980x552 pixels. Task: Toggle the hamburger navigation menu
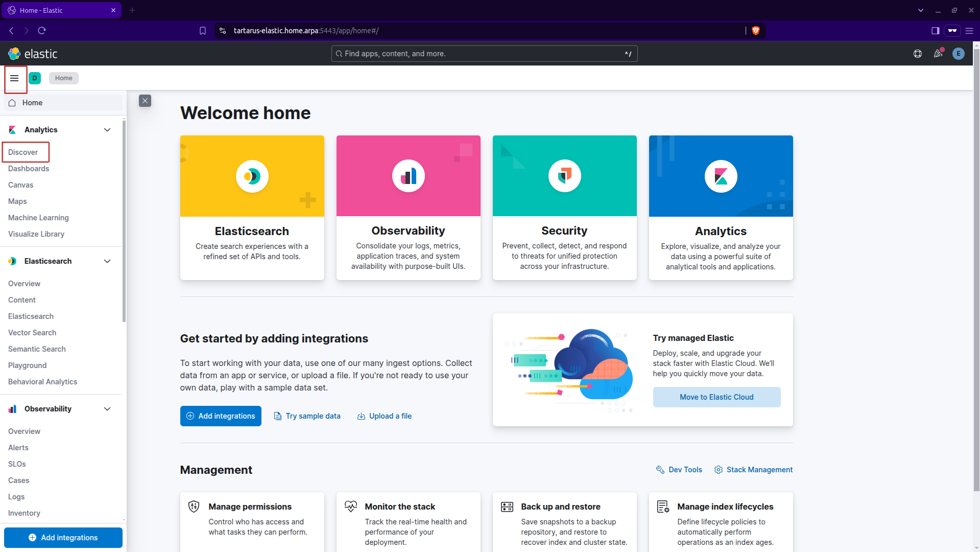(14, 78)
